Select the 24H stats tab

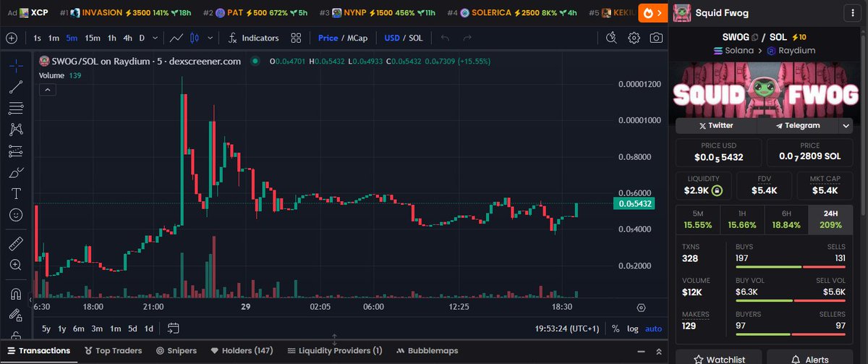click(830, 220)
